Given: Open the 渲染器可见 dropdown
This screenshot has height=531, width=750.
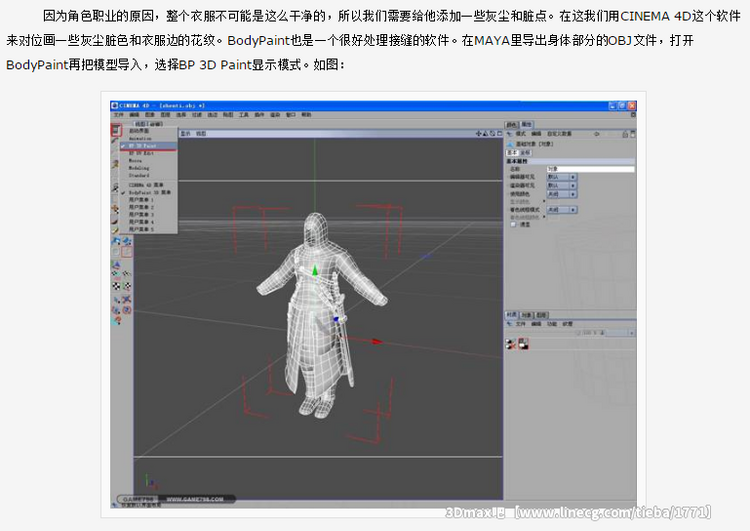Looking at the screenshot, I should point(562,185).
